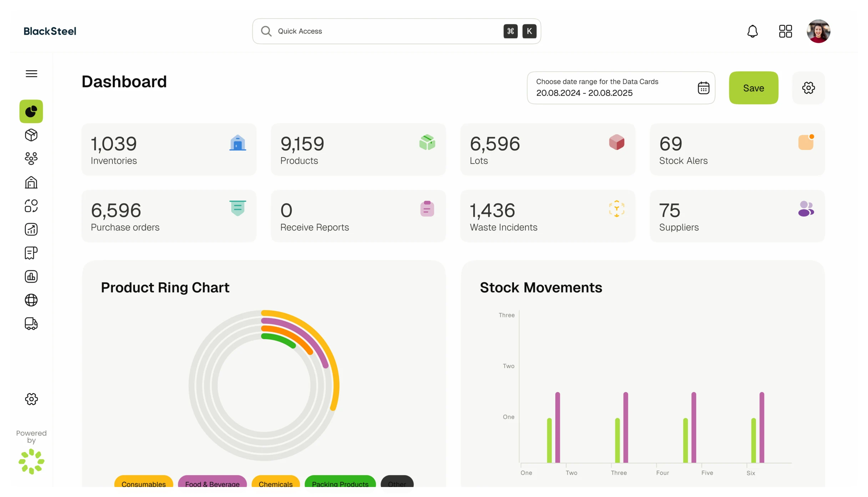Click the K key shortcut badge
This screenshot has height=497, width=868.
(x=529, y=31)
